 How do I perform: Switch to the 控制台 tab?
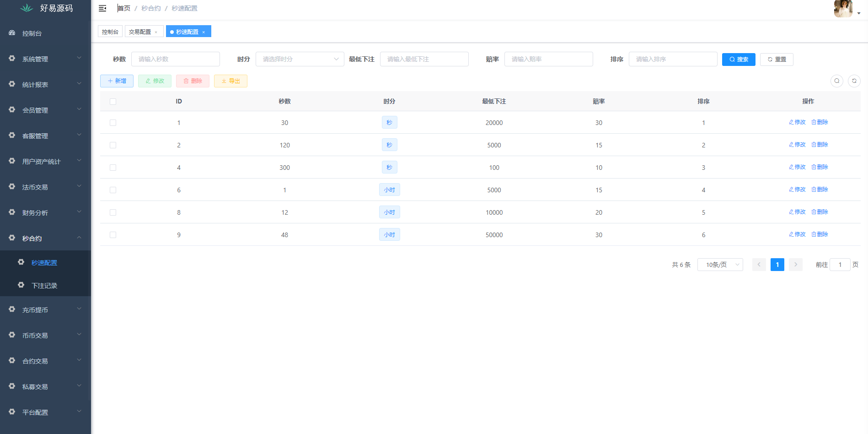[x=110, y=32]
